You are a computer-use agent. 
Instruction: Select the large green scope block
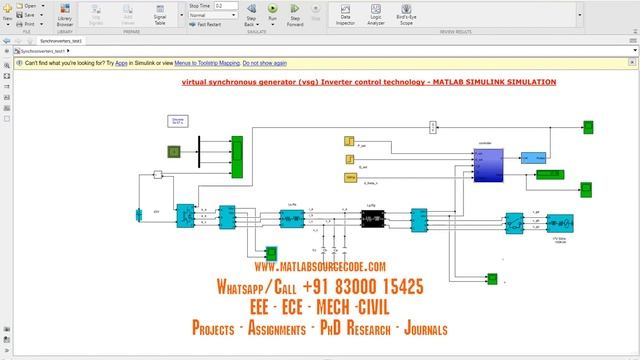coord(237,157)
